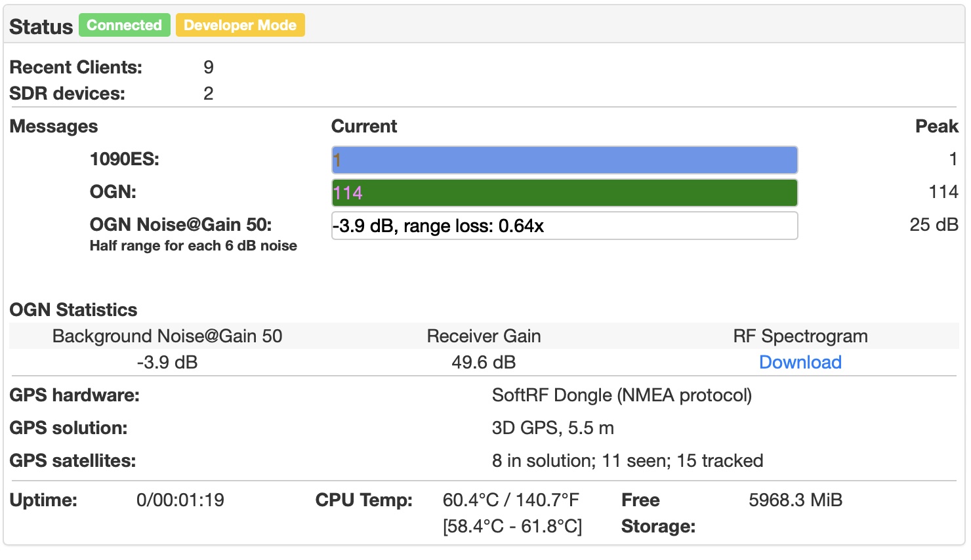Click the Free Storage 5968.3 MiB value

click(x=795, y=500)
